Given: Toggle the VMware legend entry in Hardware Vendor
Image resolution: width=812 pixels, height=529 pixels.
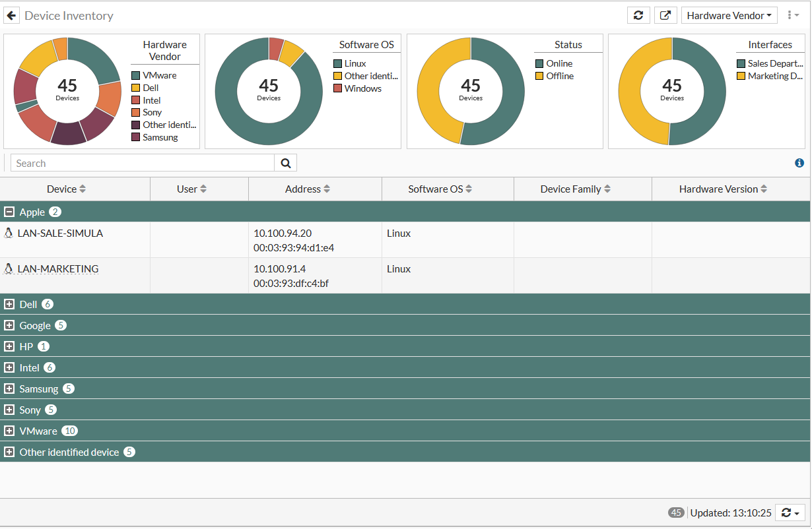Looking at the screenshot, I should 159,75.
